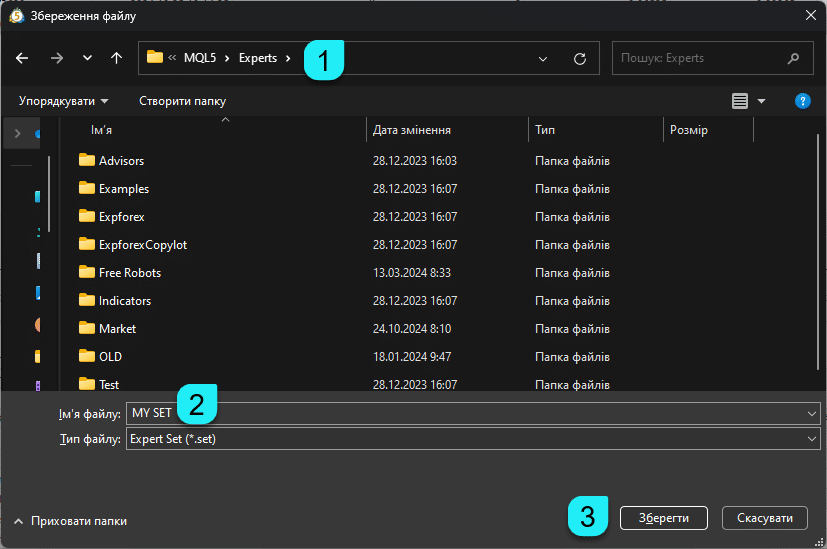The width and height of the screenshot is (827, 549).
Task: Collapse folders with Приховати папки
Action: click(x=70, y=521)
